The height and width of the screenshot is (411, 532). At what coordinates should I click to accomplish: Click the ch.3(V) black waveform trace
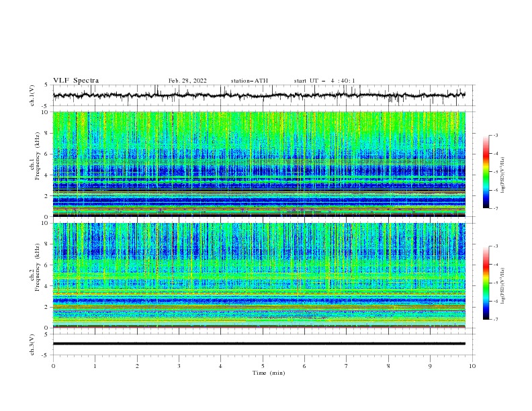tap(259, 344)
